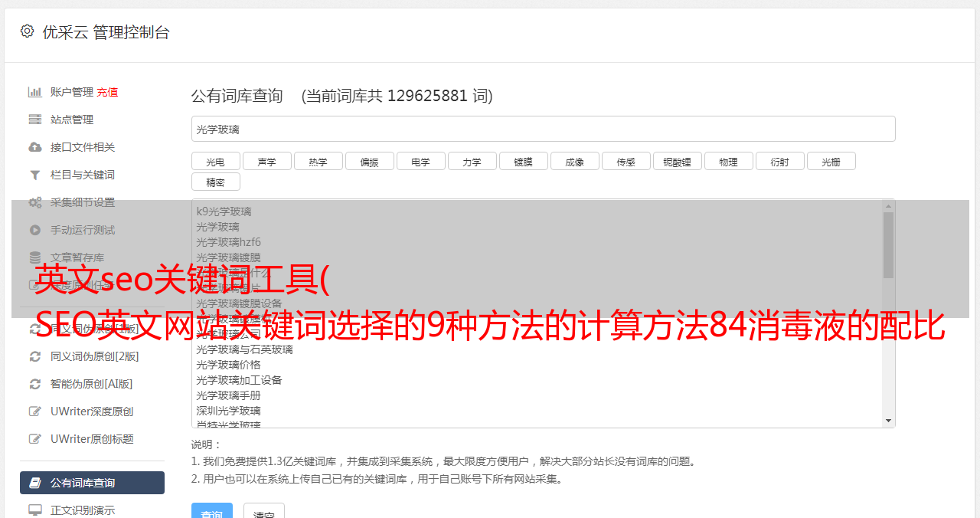Click the gear icon beside 优采云 管理控制台

28,31
